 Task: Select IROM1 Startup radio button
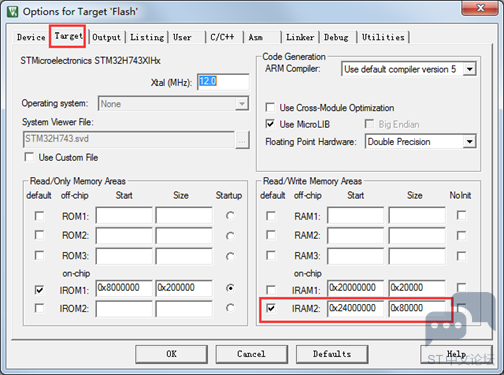tap(230, 288)
